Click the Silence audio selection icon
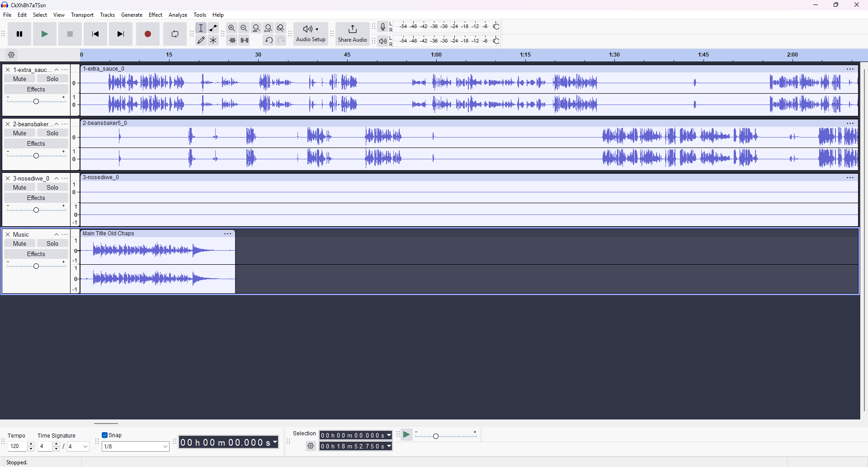868x467 pixels. pos(245,41)
